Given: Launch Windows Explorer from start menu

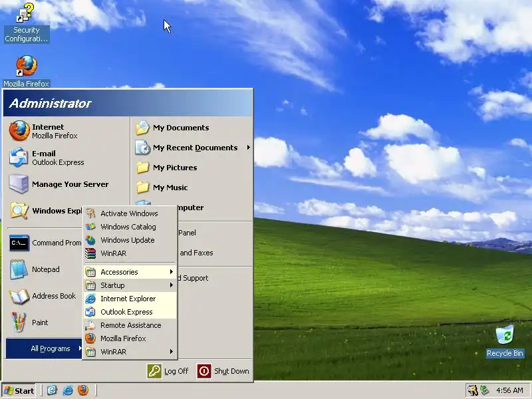Looking at the screenshot, I should point(44,211).
